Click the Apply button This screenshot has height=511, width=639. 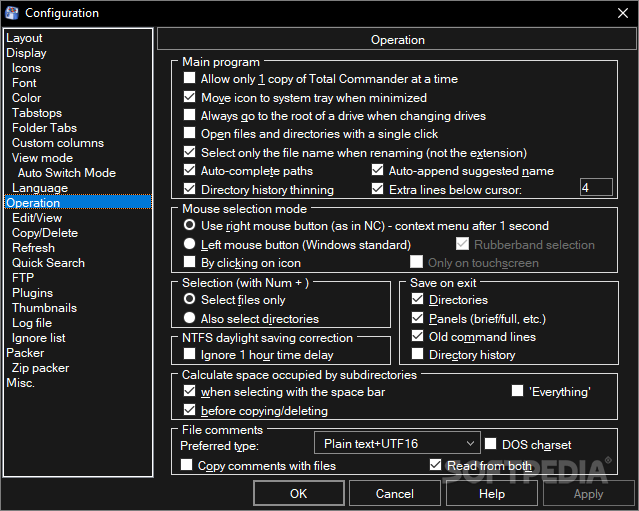[588, 493]
